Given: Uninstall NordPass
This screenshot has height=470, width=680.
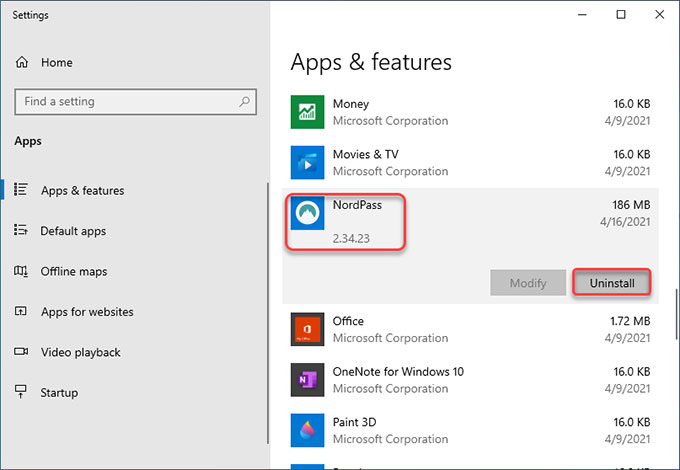Looking at the screenshot, I should (612, 283).
